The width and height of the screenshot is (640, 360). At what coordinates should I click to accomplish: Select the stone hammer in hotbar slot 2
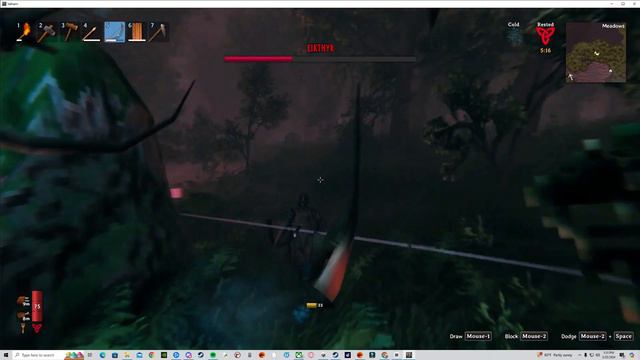tap(46, 32)
